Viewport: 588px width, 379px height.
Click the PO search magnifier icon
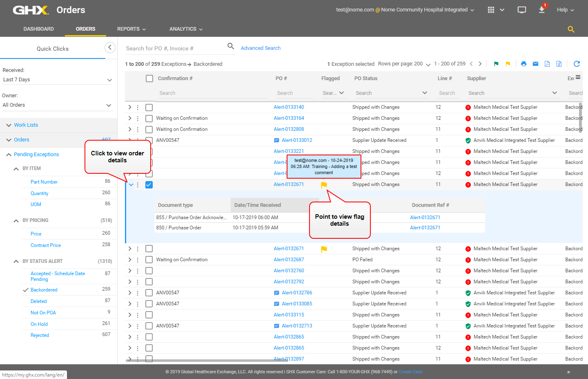click(231, 46)
